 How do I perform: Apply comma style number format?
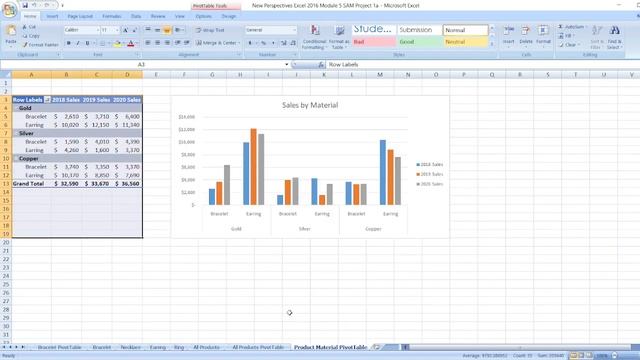[273, 43]
